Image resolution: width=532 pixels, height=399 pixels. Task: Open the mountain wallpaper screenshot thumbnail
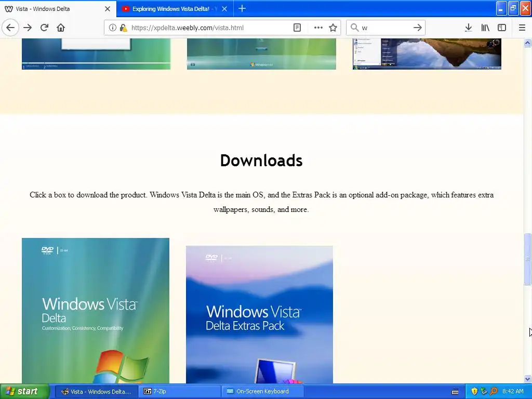[427, 54]
